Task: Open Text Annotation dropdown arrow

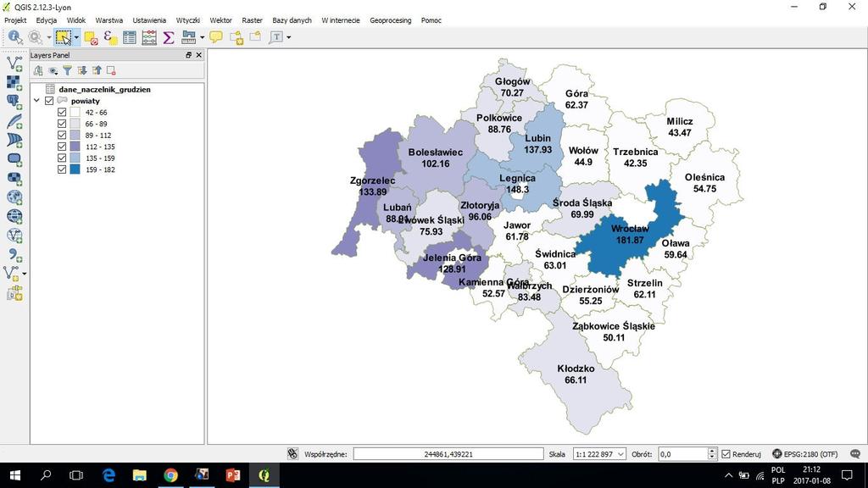Action: tap(288, 37)
